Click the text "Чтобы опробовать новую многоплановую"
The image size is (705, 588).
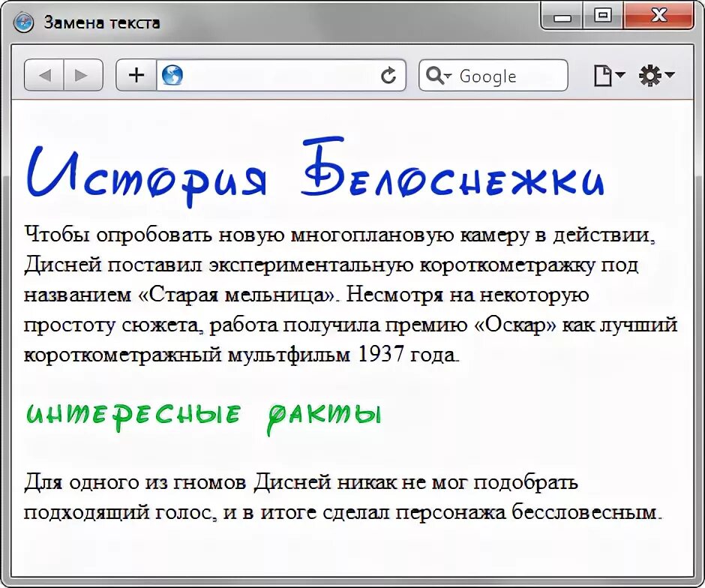[x=239, y=235]
